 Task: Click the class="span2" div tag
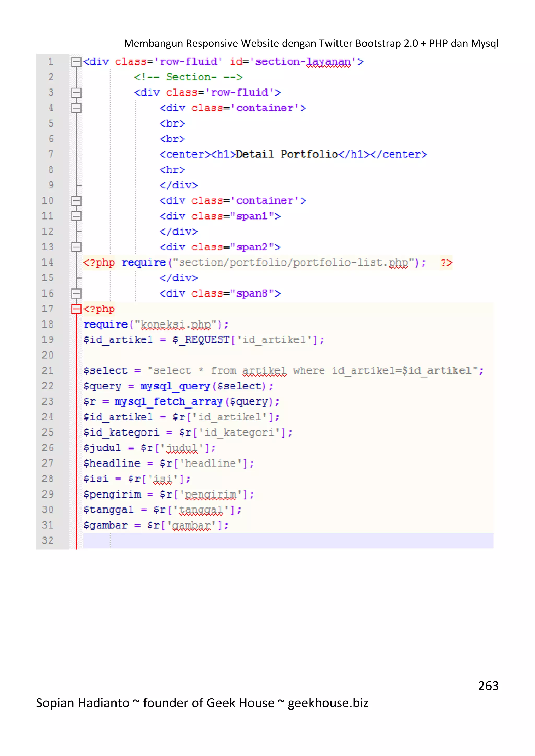tap(220, 247)
